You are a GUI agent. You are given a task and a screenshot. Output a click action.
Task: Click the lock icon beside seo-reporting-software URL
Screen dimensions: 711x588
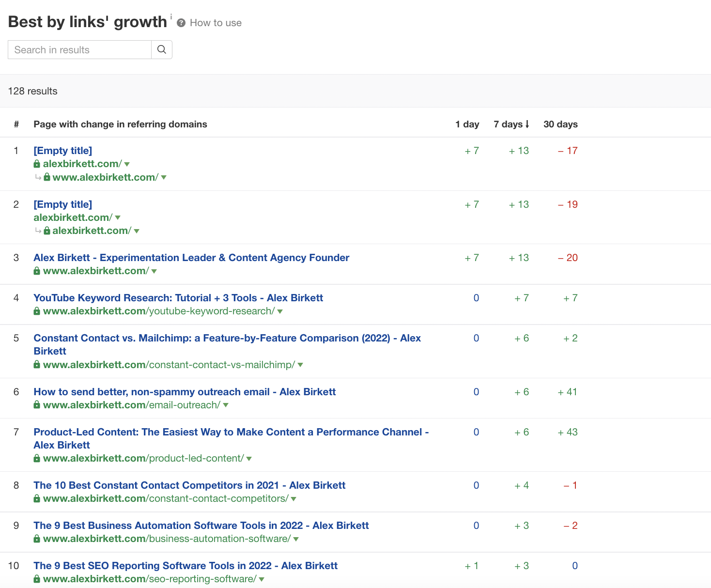point(37,579)
